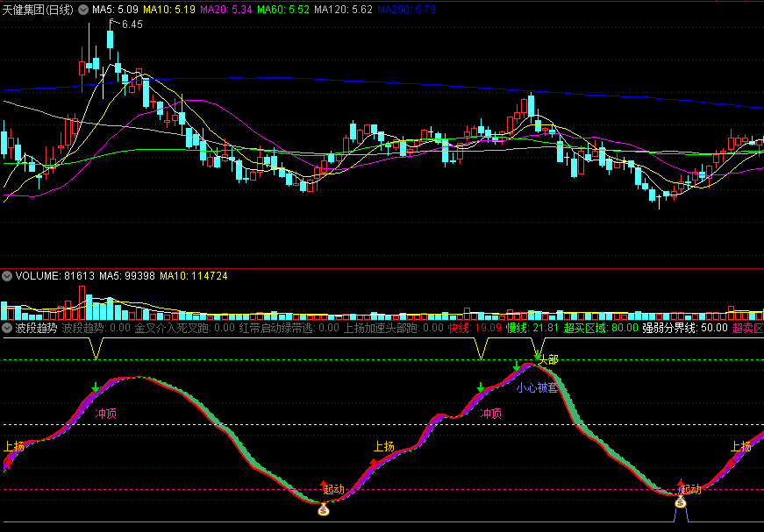
Task: Click the 天健集团(日线) stock title
Action: 38,10
